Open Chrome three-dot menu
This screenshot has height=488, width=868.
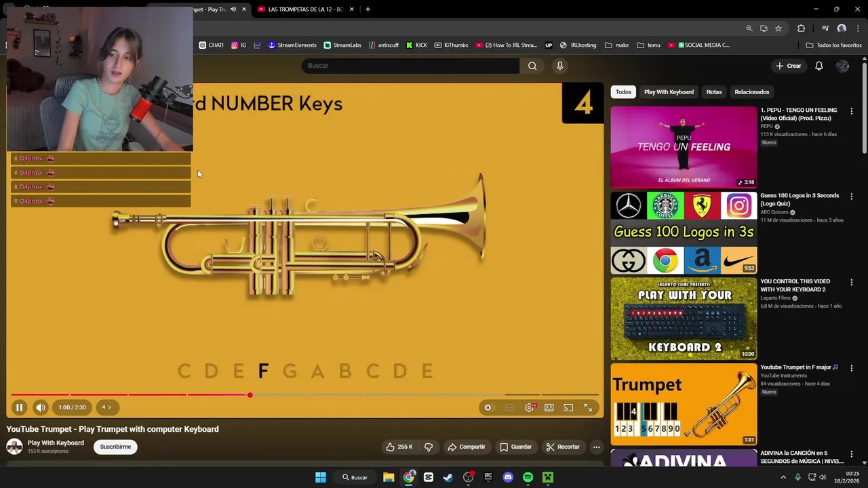click(x=858, y=28)
